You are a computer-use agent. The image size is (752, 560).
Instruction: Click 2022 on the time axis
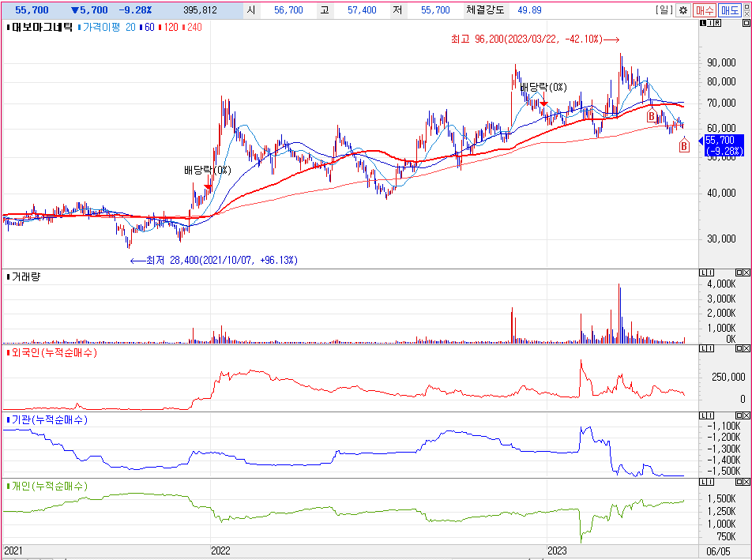[220, 551]
